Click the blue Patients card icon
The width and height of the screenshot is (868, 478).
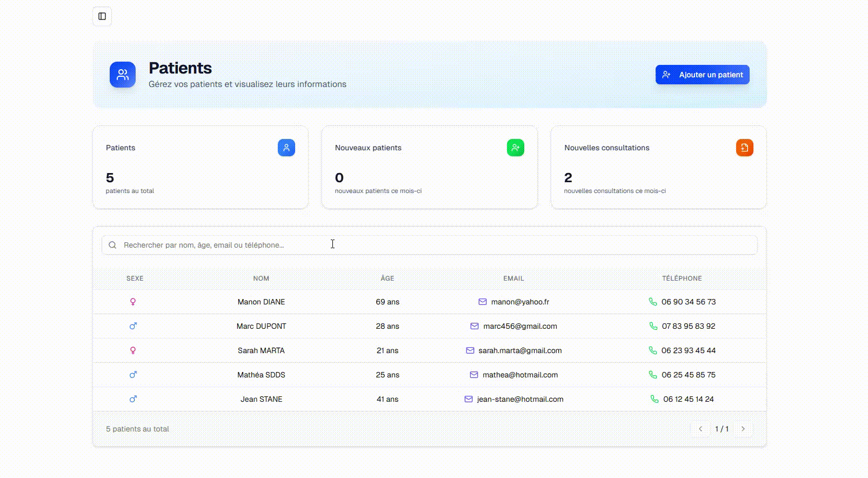tap(286, 148)
